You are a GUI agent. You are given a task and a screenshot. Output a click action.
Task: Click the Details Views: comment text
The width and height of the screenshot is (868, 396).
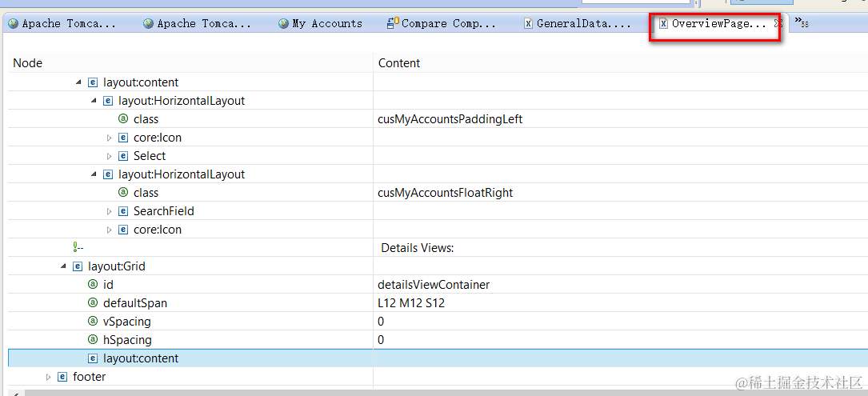[x=418, y=248]
